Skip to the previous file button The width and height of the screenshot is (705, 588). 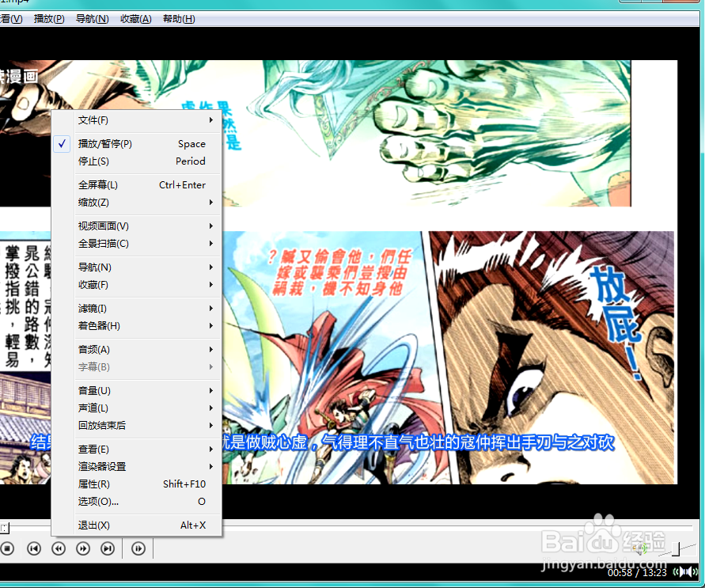[x=34, y=548]
